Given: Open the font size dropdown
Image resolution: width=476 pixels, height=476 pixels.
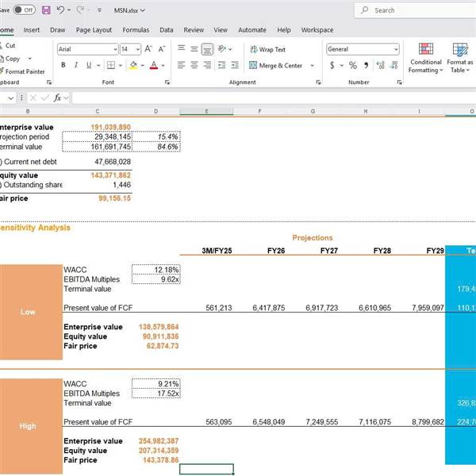Looking at the screenshot, I should tap(136, 49).
